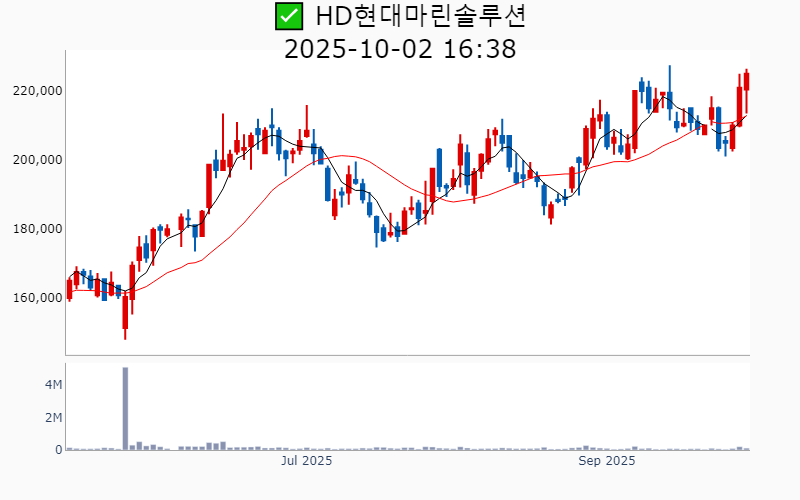Click the 160,000 price axis label
This screenshot has width=800, height=500.
coord(36,298)
